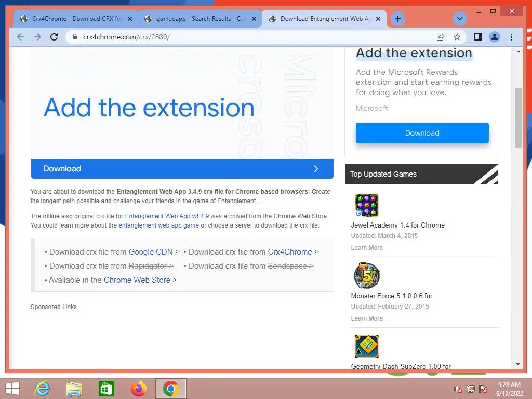Open the Entanglement Web App v3.4.9 link
Viewport: 532px width, 399px height.
pyautogui.click(x=167, y=216)
